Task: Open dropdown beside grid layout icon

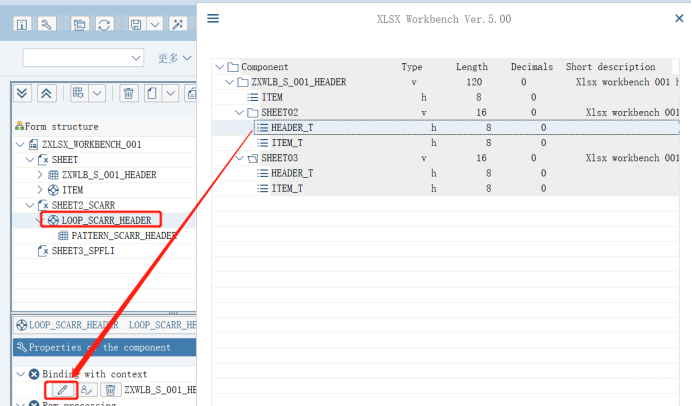Action: pos(97,93)
